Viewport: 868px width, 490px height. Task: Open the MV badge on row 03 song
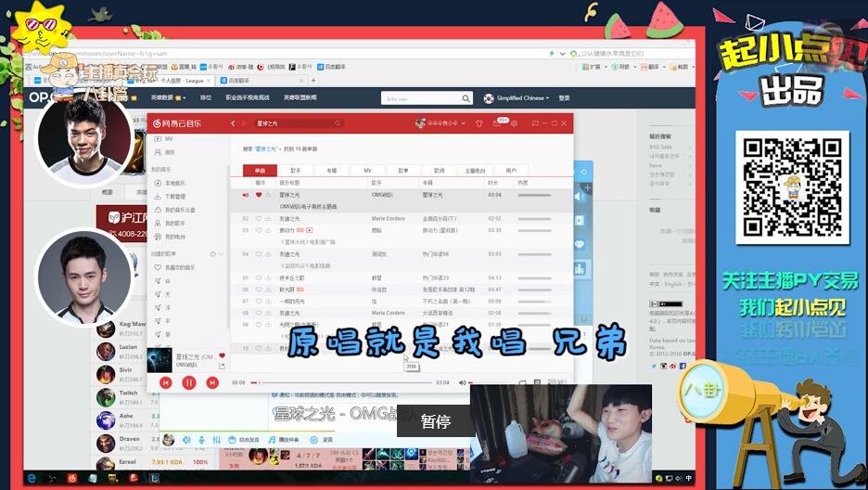310,230
